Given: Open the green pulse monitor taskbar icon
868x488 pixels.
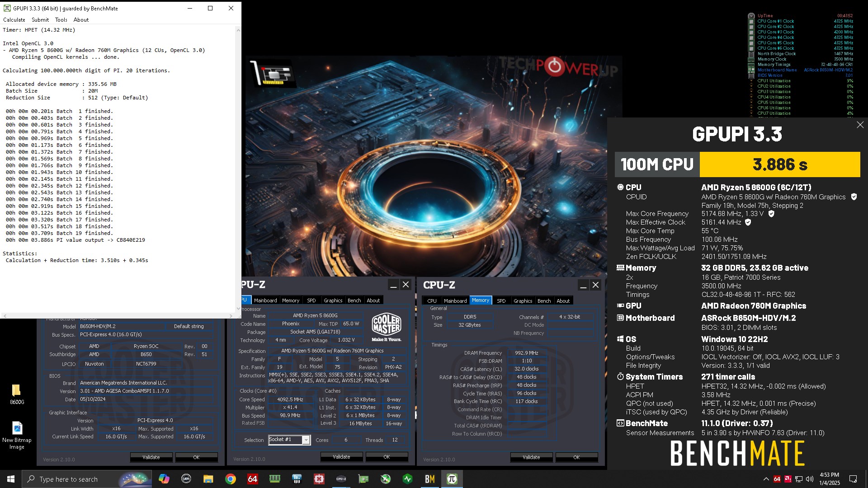Looking at the screenshot, I should (x=407, y=479).
